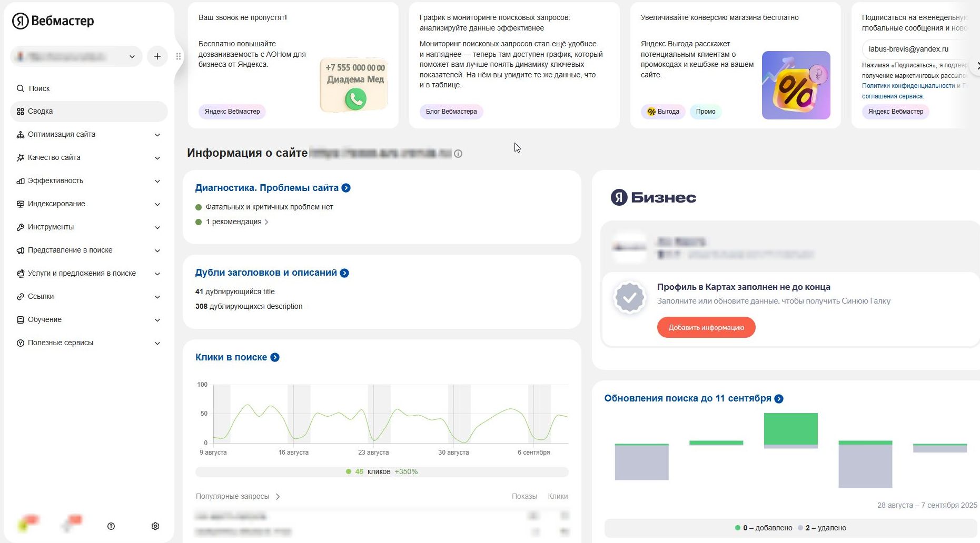The image size is (980, 543).
Task: Click the Добавить информацию button
Action: [x=706, y=327]
